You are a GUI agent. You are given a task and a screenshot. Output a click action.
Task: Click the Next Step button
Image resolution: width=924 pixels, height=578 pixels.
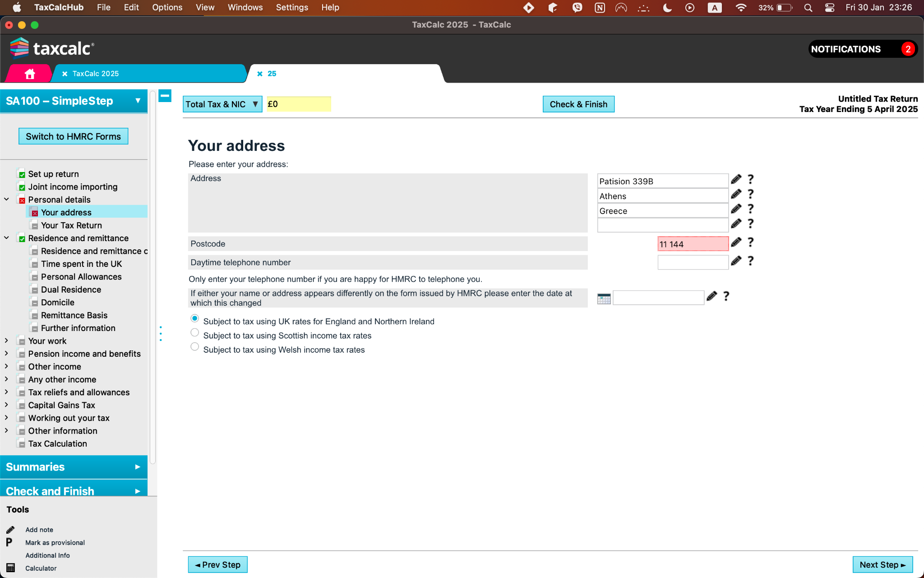[x=882, y=565]
